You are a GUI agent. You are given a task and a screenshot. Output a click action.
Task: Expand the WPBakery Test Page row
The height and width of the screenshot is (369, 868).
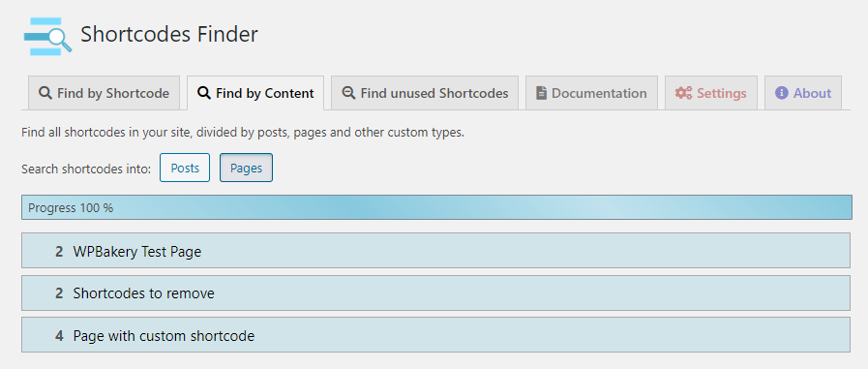[435, 251]
